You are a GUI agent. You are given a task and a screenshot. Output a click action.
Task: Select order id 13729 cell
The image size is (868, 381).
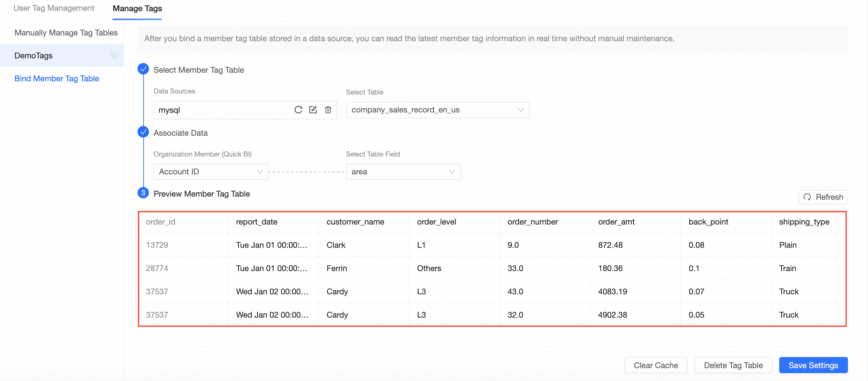157,245
